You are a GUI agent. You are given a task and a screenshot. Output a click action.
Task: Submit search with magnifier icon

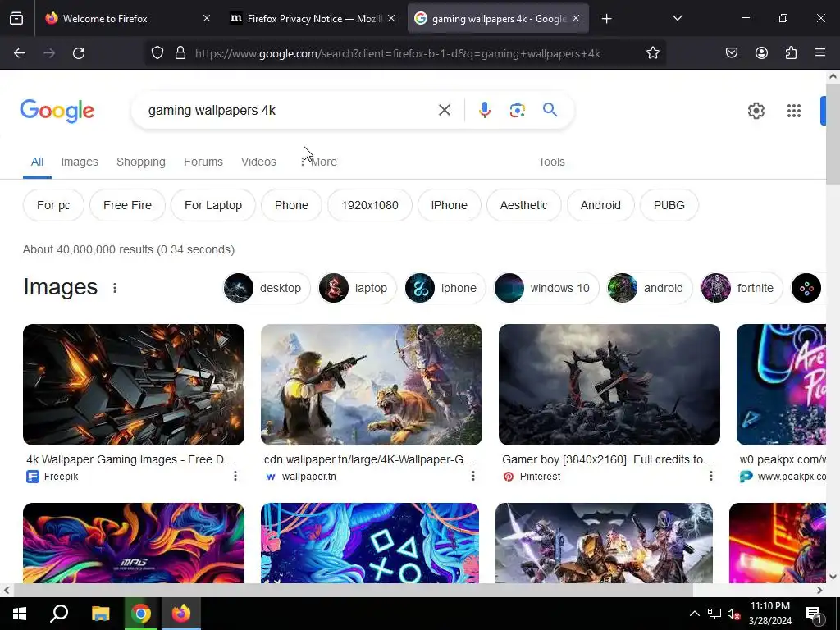pos(550,111)
